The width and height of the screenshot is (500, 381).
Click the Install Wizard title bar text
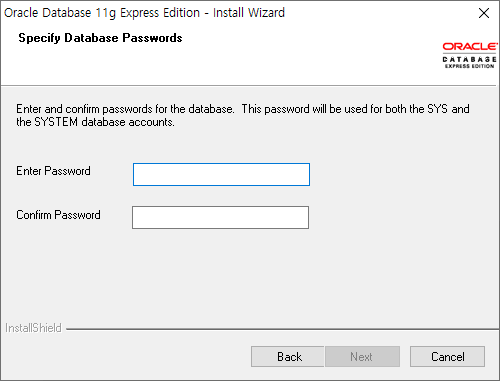[144, 13]
